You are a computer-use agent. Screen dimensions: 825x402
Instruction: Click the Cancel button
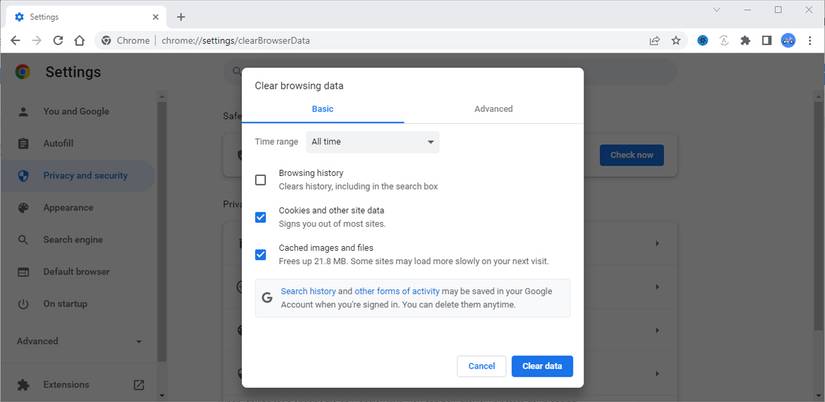click(481, 366)
